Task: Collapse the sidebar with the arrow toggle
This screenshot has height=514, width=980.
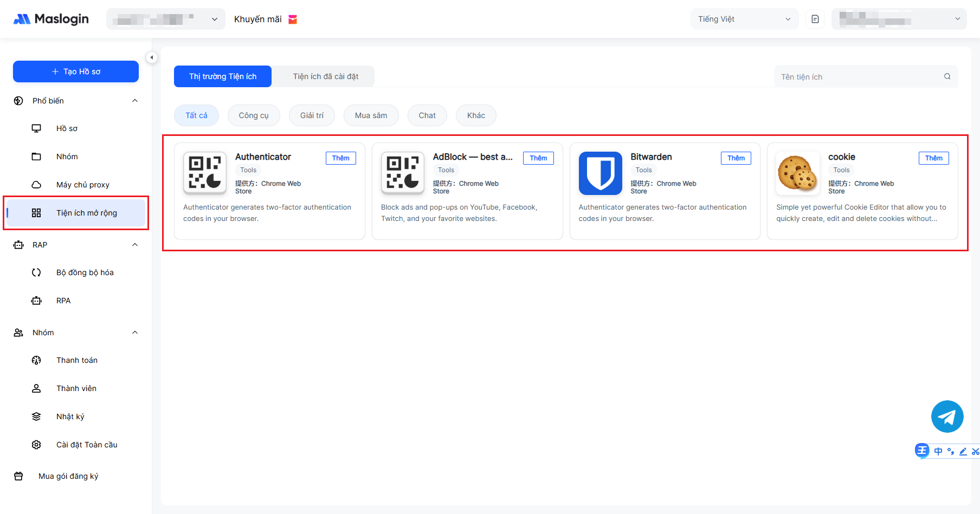Action: [152, 57]
